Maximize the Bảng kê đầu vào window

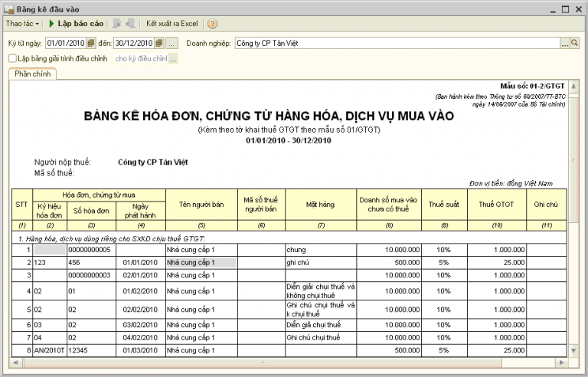[566, 9]
